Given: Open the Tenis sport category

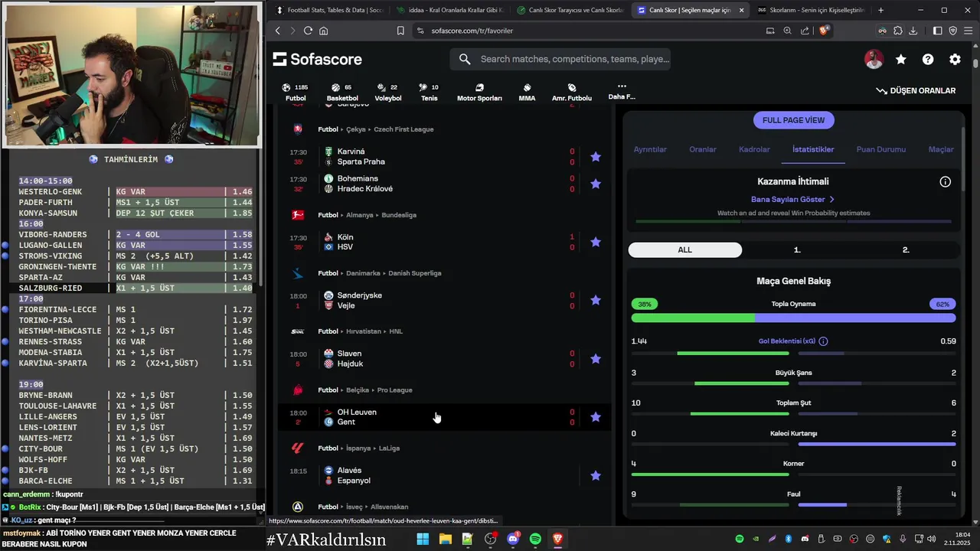Looking at the screenshot, I should (429, 93).
